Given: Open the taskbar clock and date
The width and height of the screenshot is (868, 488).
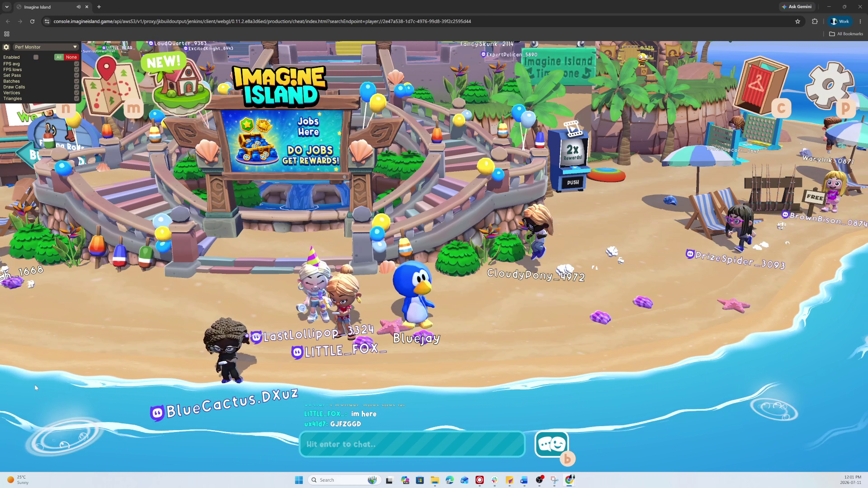Looking at the screenshot, I should (850, 480).
